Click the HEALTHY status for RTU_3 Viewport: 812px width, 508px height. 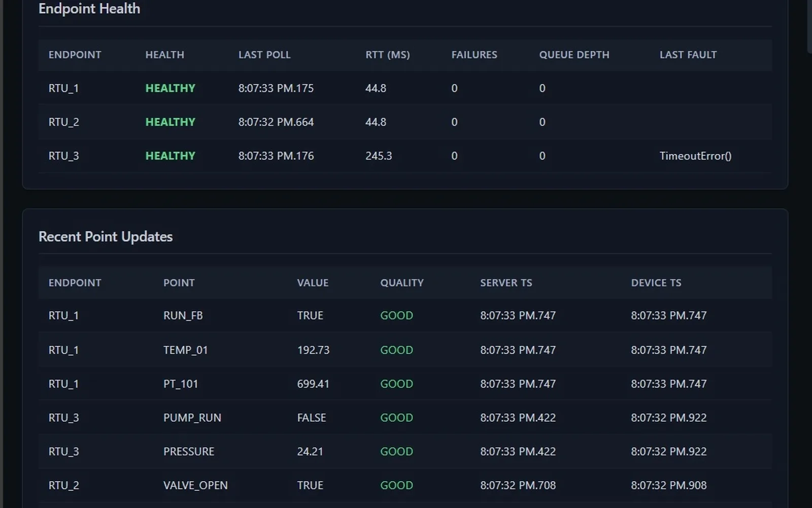coord(170,156)
